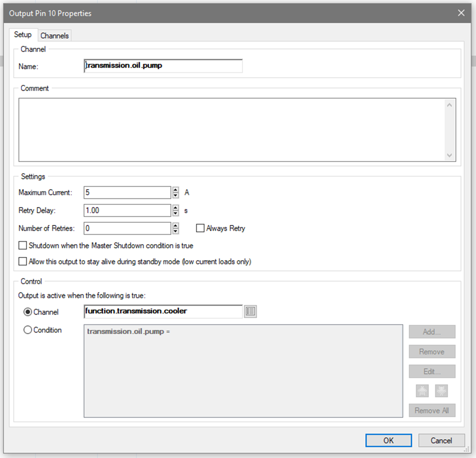The height and width of the screenshot is (458, 476).
Task: Enable the Always Retry checkbox
Action: coord(200,228)
